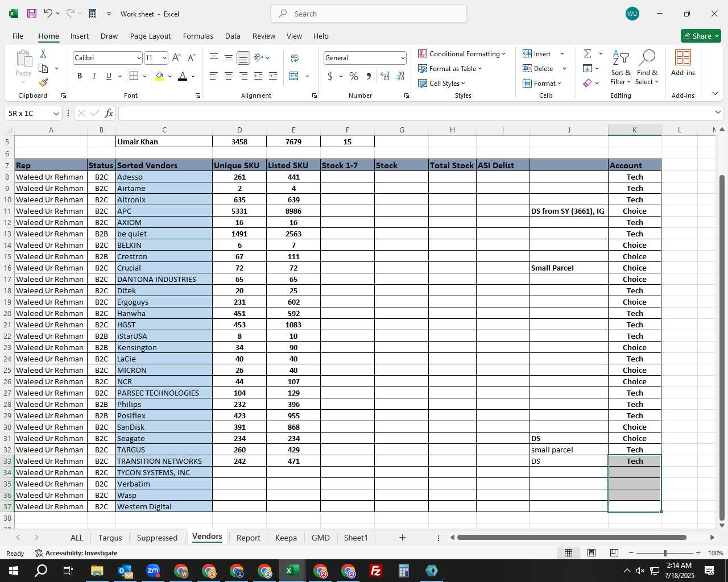The width and height of the screenshot is (728, 582).
Task: Decrease font size with smaller A icon
Action: 192,57
